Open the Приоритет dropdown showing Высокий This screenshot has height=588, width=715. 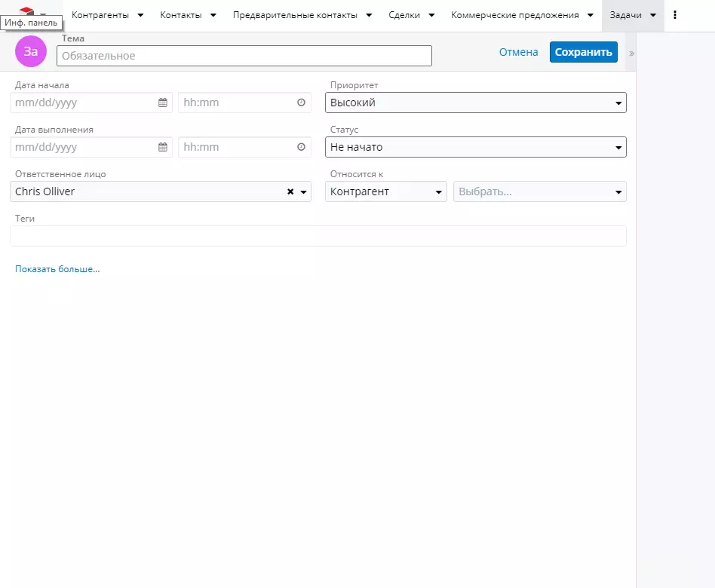tap(476, 103)
